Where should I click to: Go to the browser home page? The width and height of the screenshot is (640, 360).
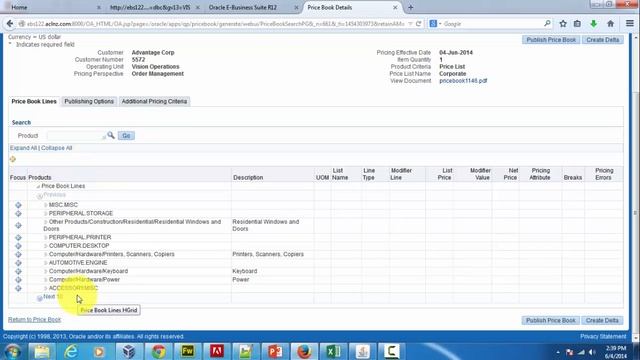pos(610,24)
